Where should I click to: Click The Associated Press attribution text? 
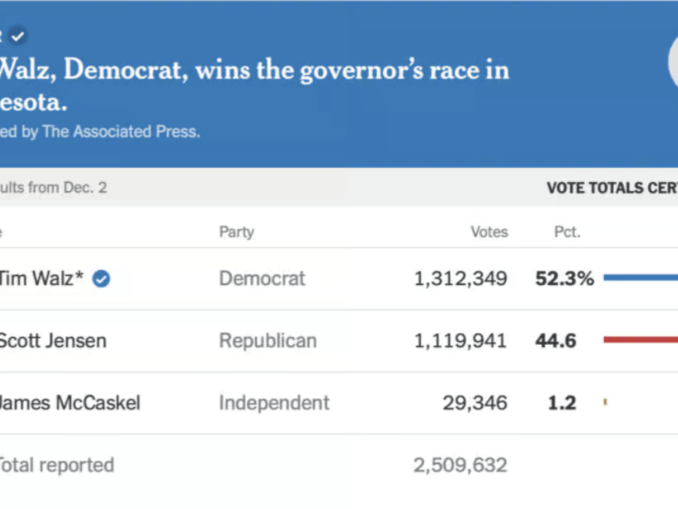coord(120,131)
